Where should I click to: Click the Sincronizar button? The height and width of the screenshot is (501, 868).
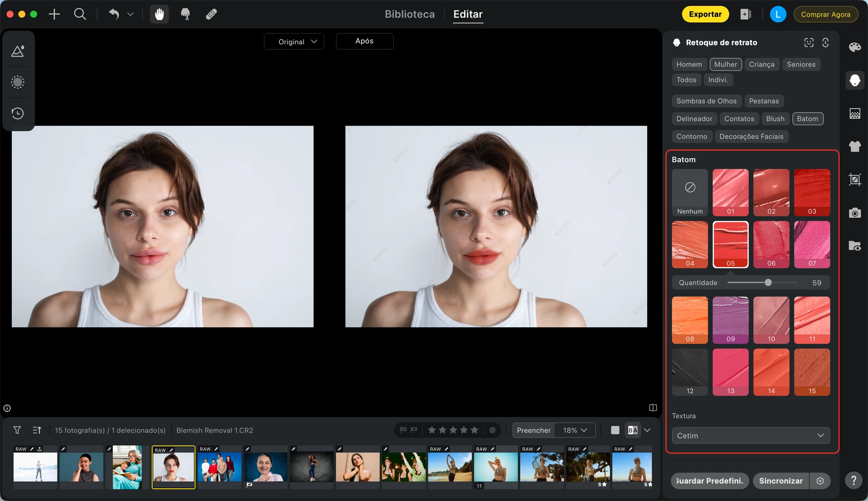pos(780,481)
